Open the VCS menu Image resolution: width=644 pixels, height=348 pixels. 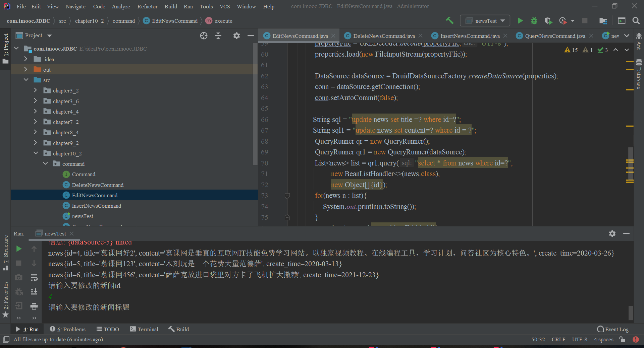tap(225, 6)
